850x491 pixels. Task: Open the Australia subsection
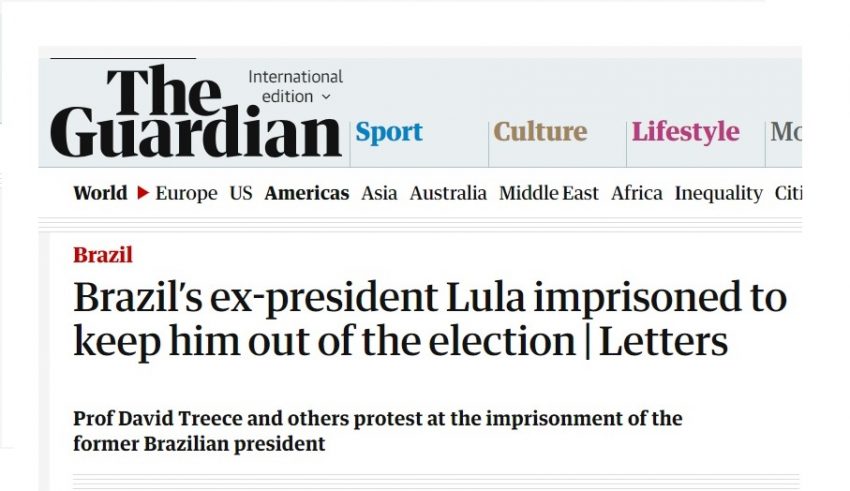coord(448,193)
